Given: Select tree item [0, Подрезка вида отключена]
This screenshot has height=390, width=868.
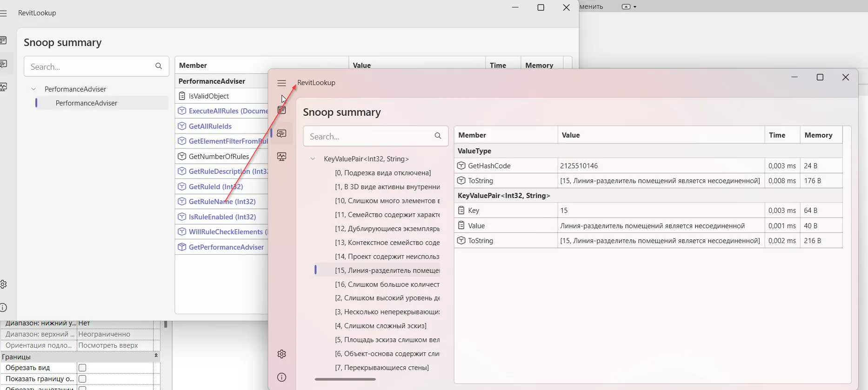Looking at the screenshot, I should click(383, 173).
